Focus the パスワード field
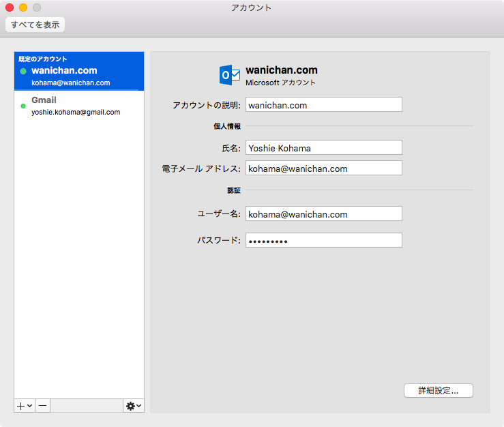 click(324, 240)
